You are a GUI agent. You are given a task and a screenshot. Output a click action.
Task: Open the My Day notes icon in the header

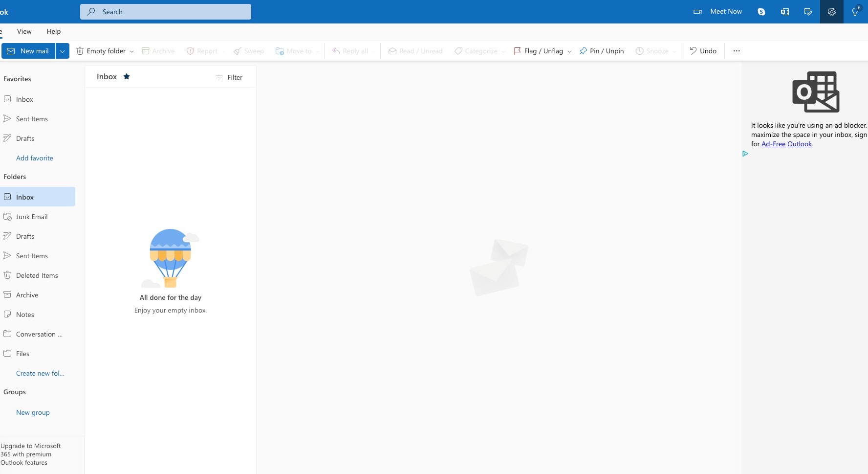pos(808,12)
